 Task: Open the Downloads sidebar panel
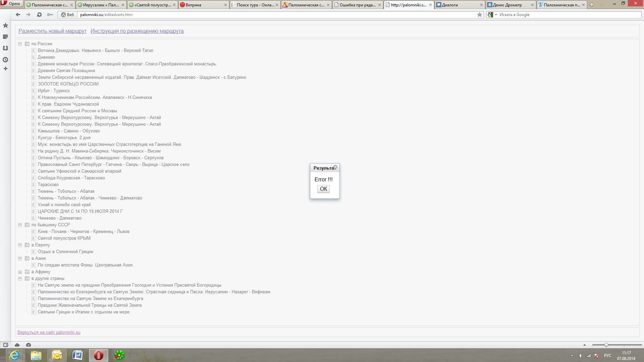click(5, 48)
